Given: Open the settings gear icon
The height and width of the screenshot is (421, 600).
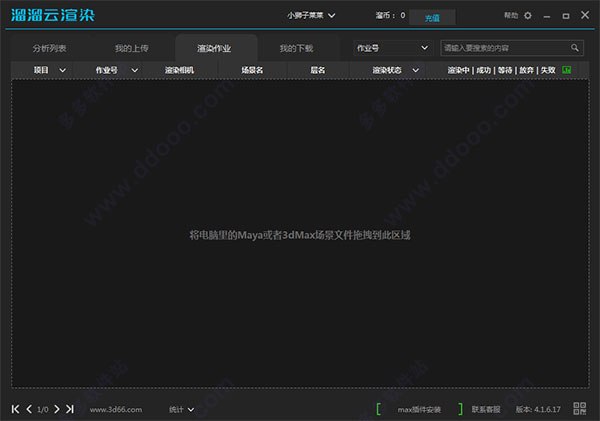Looking at the screenshot, I should point(528,16).
